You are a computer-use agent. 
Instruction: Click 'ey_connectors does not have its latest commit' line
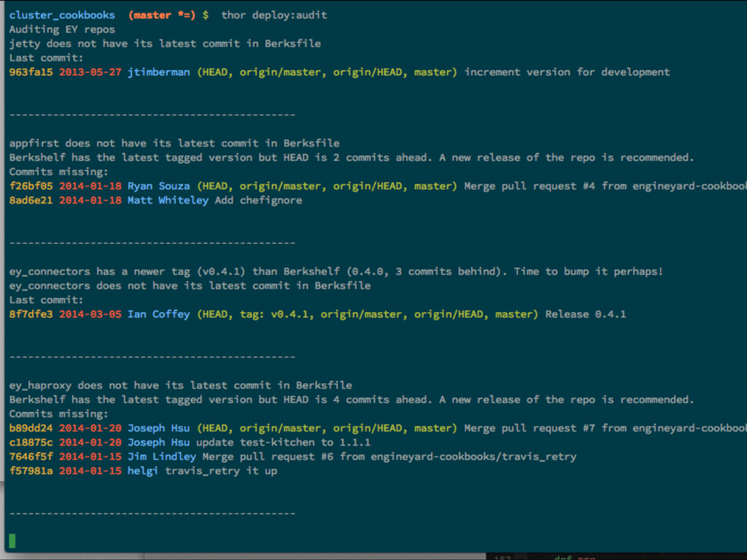[x=190, y=286]
